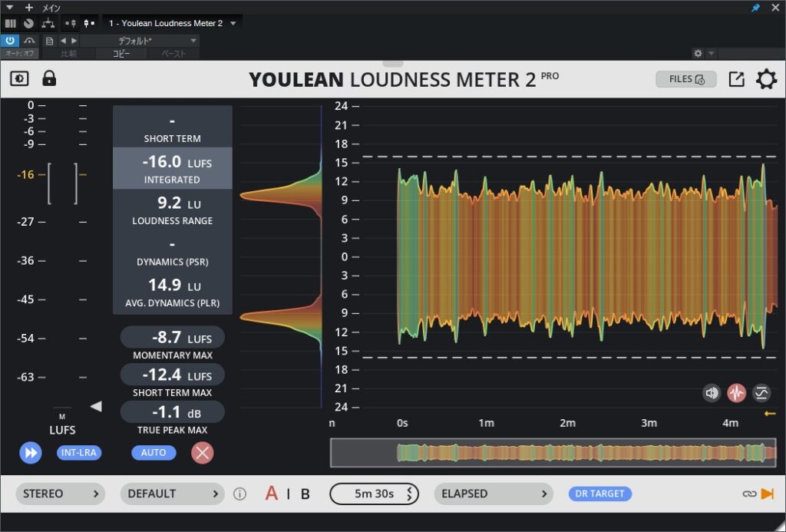This screenshot has height=532, width=786.
Task: Toggle the dark/light theme icon
Action: click(x=19, y=79)
